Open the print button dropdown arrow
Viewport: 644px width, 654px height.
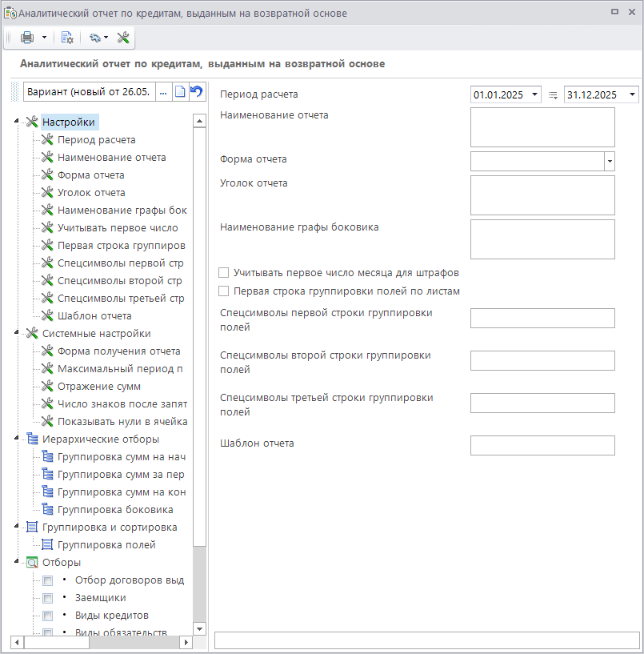tap(44, 38)
